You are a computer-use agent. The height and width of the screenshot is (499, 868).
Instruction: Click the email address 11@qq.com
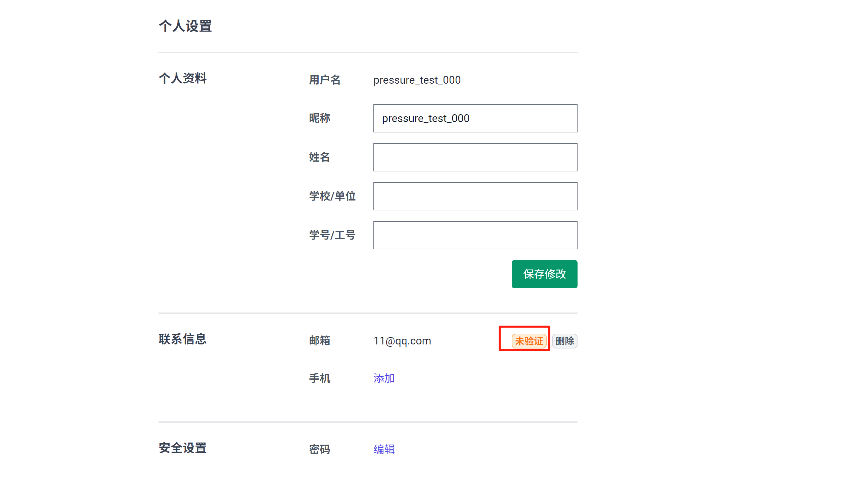click(402, 341)
